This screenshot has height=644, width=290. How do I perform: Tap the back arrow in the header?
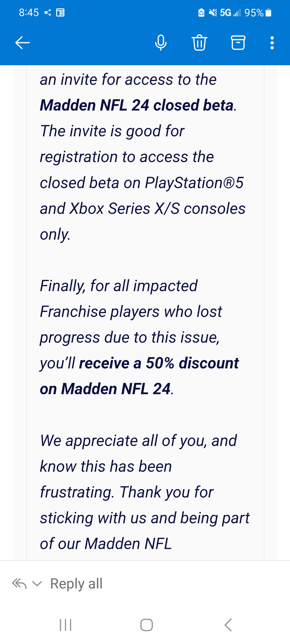[23, 43]
